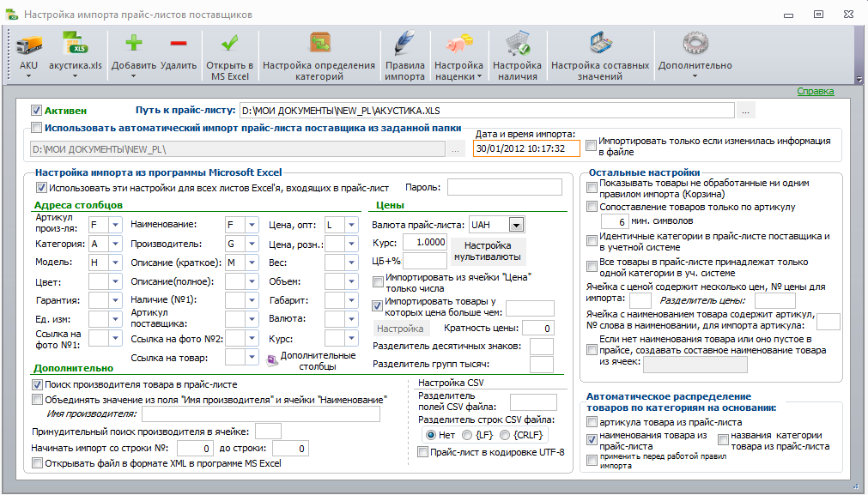Enable import only numbers from Цена cell
Viewport: 868px width, 495px height.
pyautogui.click(x=378, y=282)
